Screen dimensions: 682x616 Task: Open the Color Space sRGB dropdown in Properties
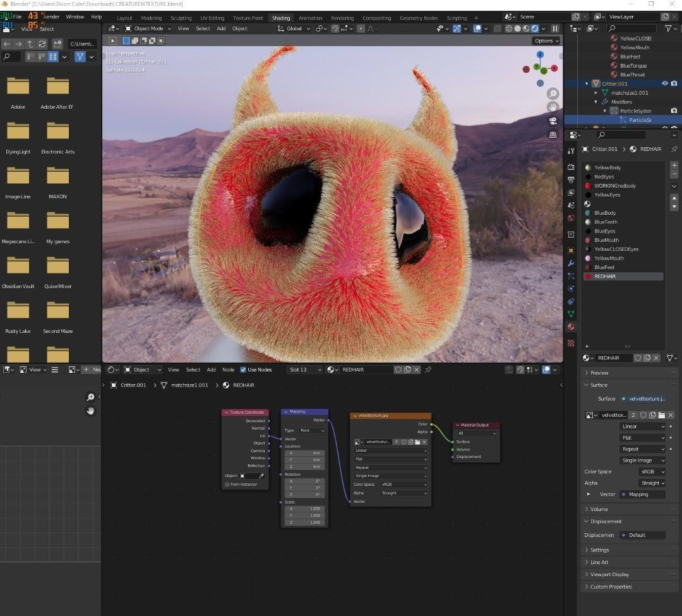pos(652,471)
